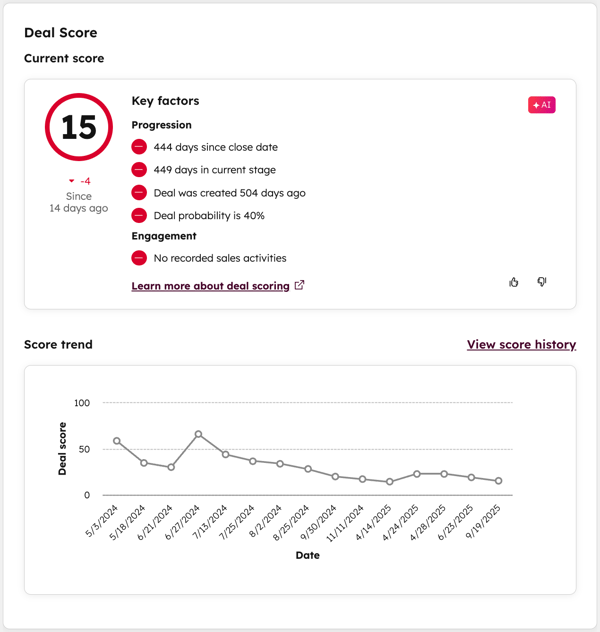This screenshot has width=600, height=632.
Task: Click the red circular score 15 indicator
Action: pos(79,127)
